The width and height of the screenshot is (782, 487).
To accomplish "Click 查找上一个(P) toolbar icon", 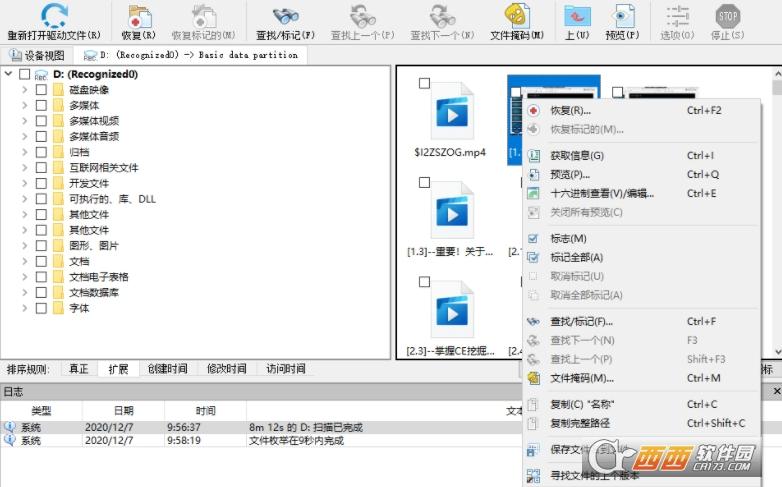I will (x=363, y=16).
